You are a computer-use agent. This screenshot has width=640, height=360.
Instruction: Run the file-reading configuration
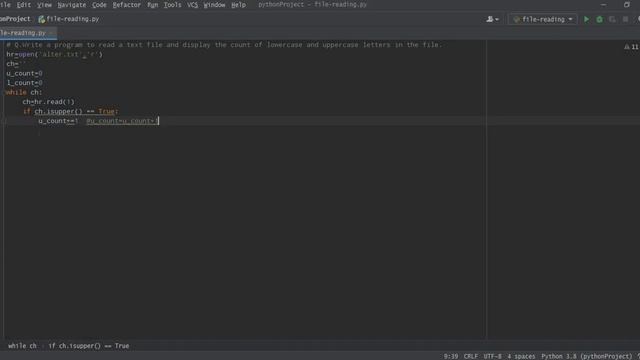coord(587,19)
